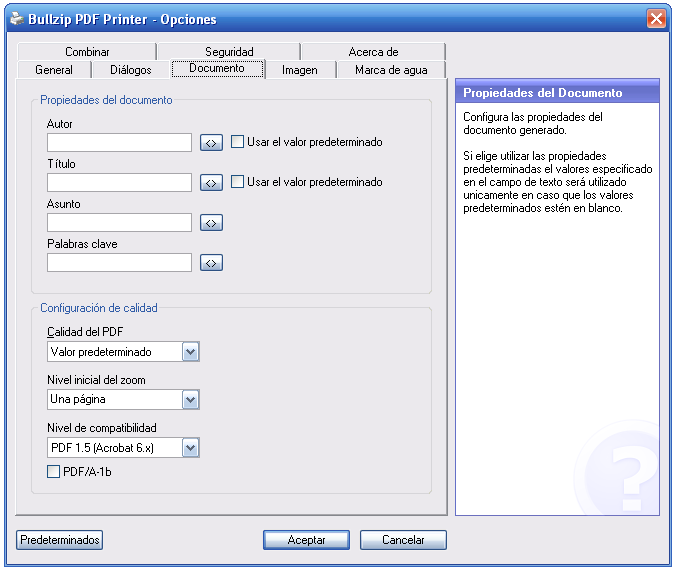Insert macro for the Título field
This screenshot has width=680, height=574.
pos(211,183)
